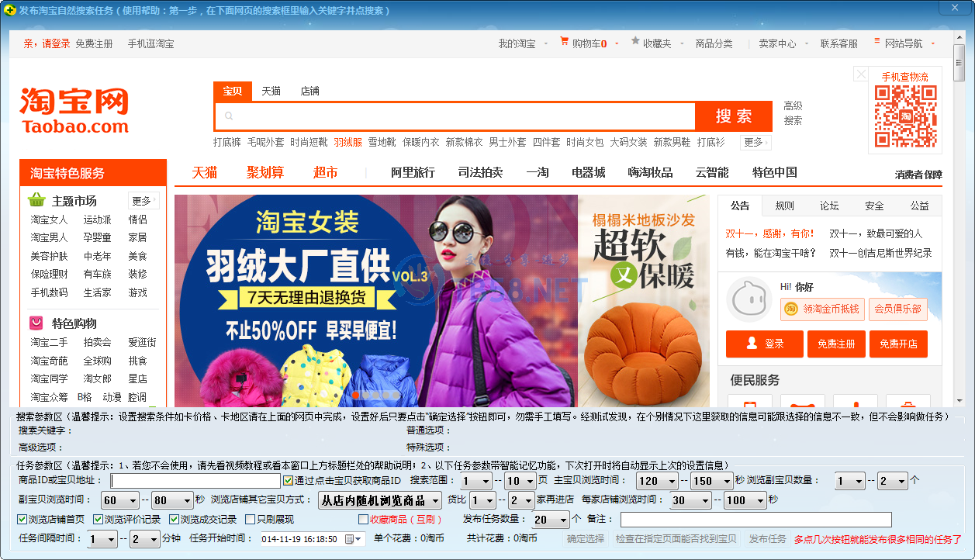Image resolution: width=975 pixels, height=560 pixels.
Task: Click the orange 免费注册 button beside 登录
Action: pyautogui.click(x=836, y=344)
